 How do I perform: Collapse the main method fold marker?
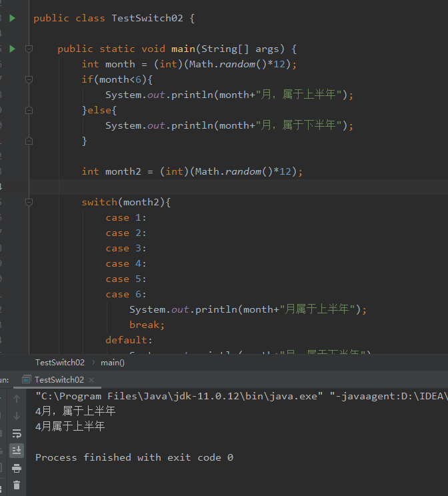coord(29,49)
